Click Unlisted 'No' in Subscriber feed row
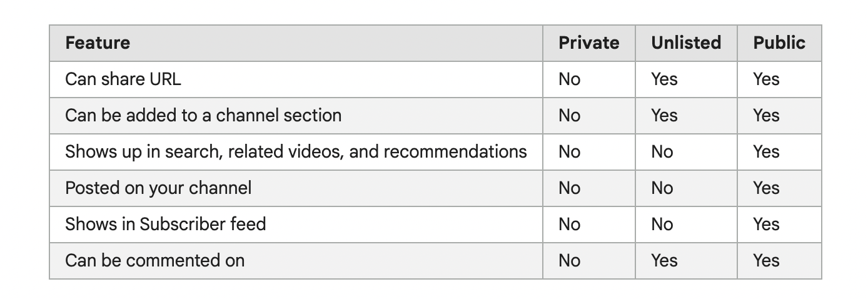 662,225
